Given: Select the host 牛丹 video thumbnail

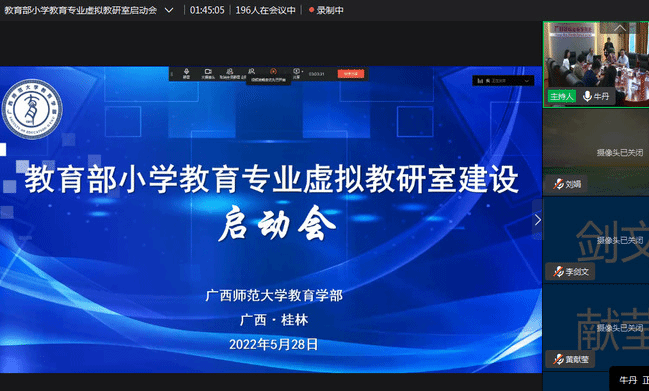Looking at the screenshot, I should coord(596,65).
